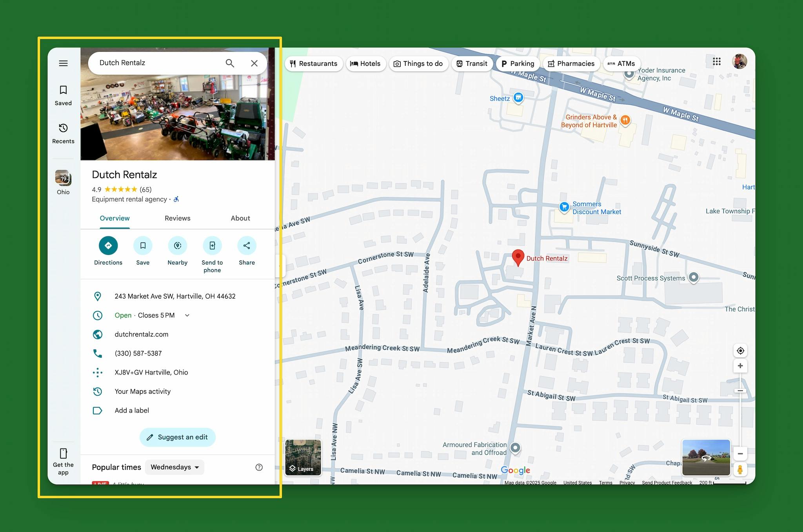This screenshot has height=532, width=803.
Task: Click the wheelchair accessibility icon
Action: coord(176,199)
